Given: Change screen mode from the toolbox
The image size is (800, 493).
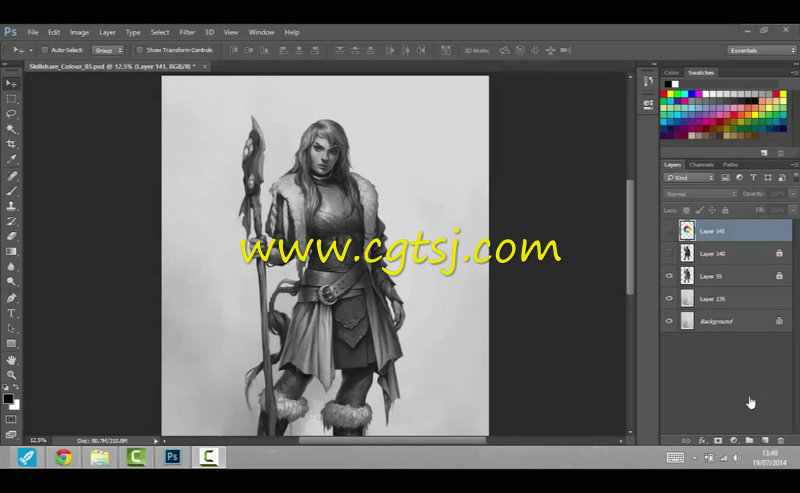Looking at the screenshot, I should [11, 434].
